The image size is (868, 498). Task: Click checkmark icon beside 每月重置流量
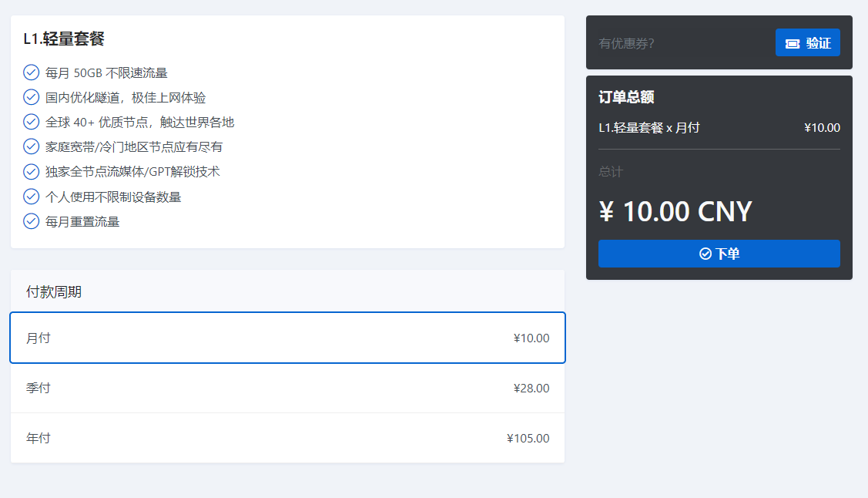coord(31,221)
